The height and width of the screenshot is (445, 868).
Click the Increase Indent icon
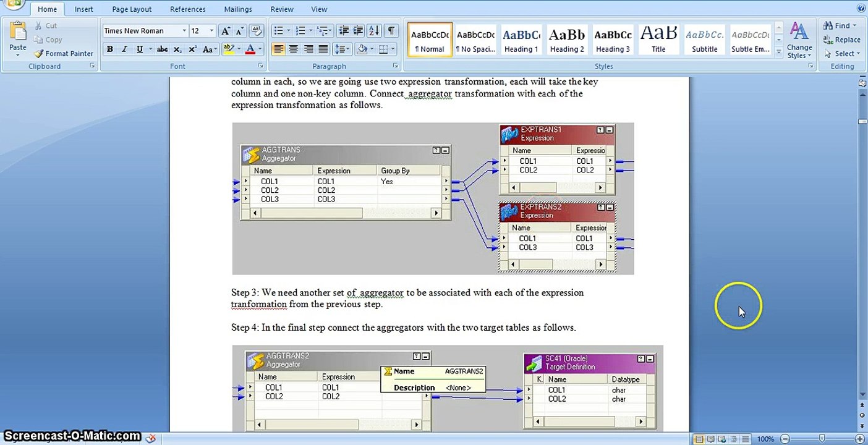click(x=359, y=31)
